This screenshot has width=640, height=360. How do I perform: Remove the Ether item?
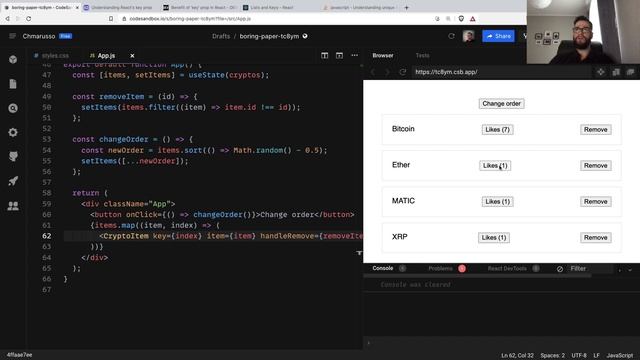[596, 165]
